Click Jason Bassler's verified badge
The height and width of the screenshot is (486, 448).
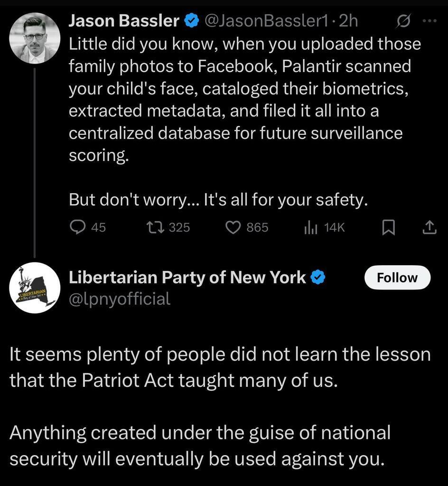coord(191,21)
